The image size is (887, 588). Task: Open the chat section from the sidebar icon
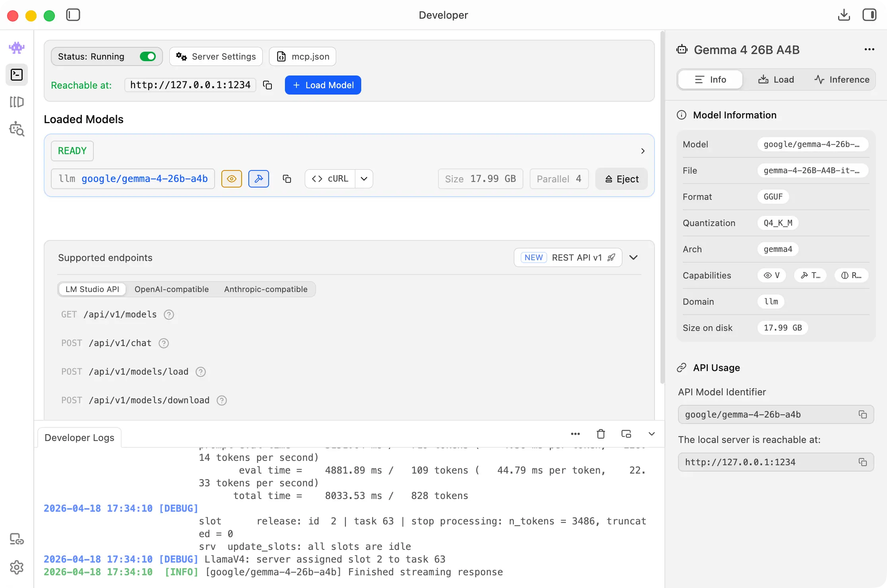point(17,48)
